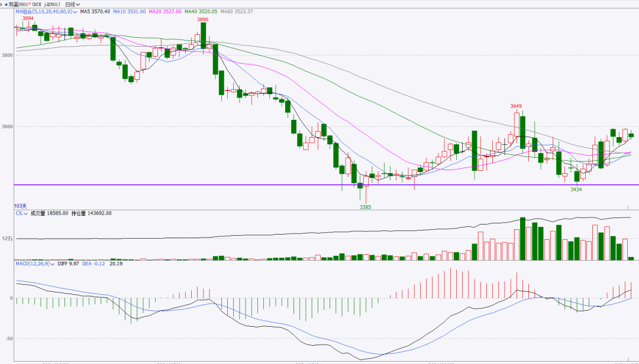Image resolution: width=639 pixels, height=364 pixels.
Task: Open the CJL volume indicator dropdown
Action: click(x=22, y=213)
